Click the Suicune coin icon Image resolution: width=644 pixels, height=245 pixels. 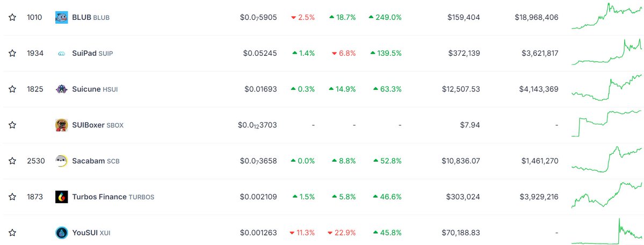[x=62, y=89]
